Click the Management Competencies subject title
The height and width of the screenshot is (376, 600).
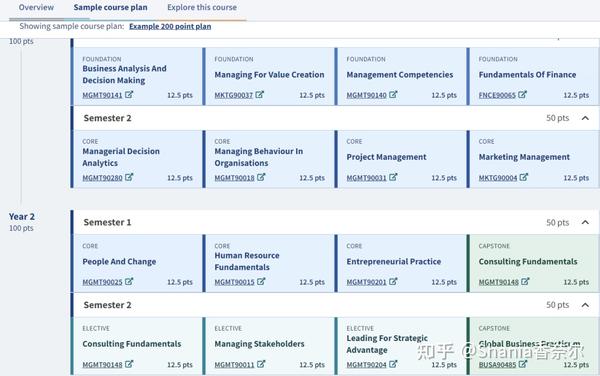pyautogui.click(x=399, y=75)
